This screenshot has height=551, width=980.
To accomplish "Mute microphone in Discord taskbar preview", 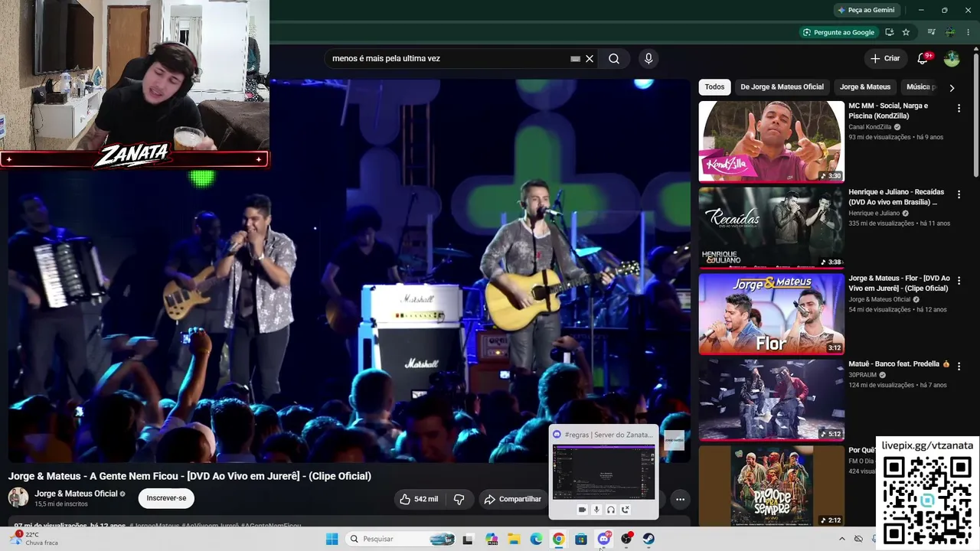I will coord(596,510).
